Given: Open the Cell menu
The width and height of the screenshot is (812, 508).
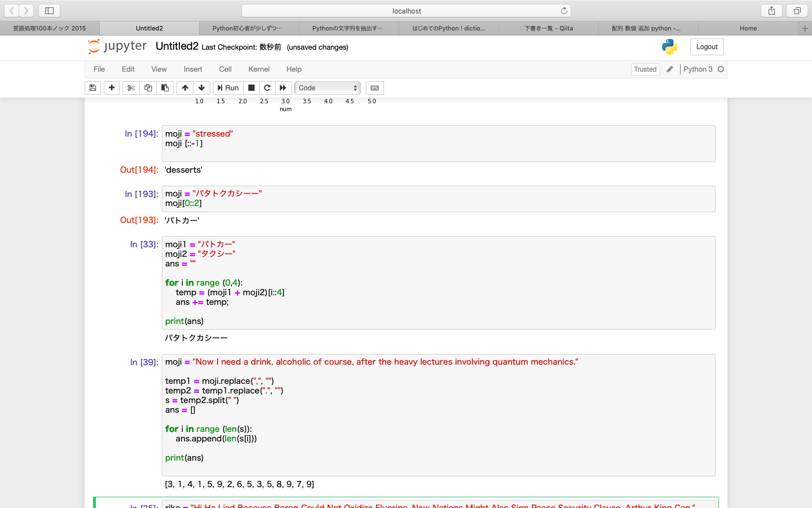Looking at the screenshot, I should (x=226, y=69).
